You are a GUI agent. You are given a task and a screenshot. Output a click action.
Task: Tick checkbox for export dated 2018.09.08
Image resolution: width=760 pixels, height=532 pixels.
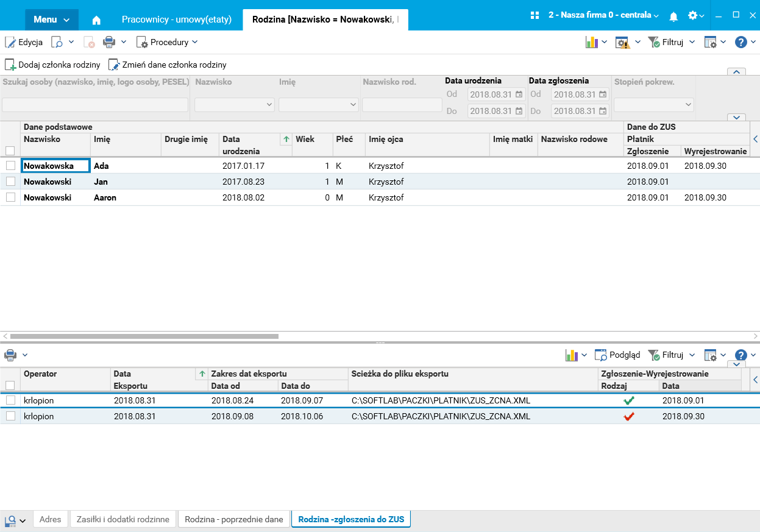[x=10, y=416]
